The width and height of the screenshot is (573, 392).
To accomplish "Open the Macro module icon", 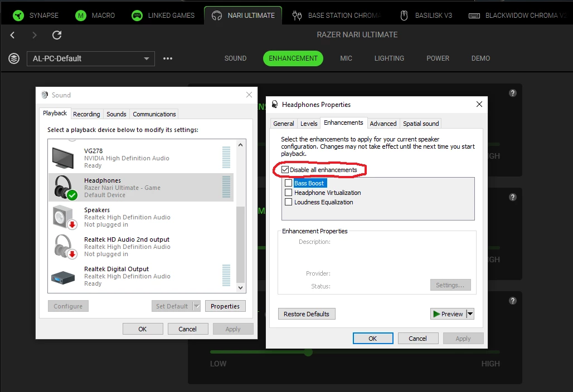I will 80,16.
